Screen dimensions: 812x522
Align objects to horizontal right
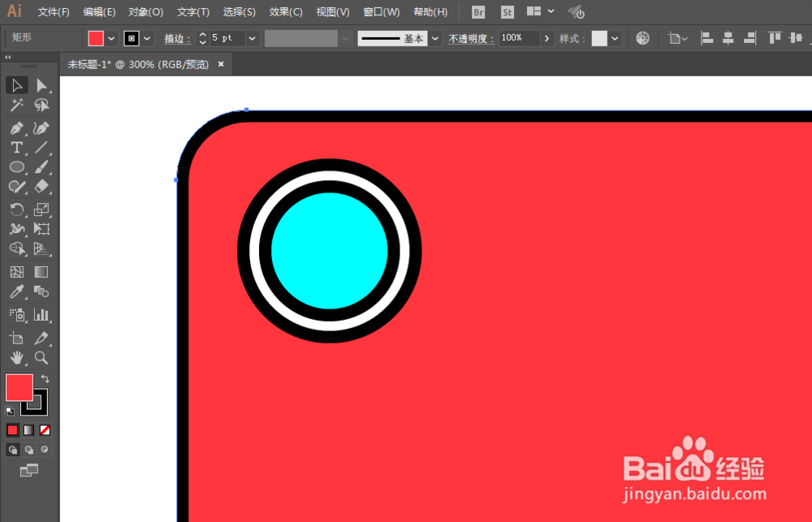point(749,38)
